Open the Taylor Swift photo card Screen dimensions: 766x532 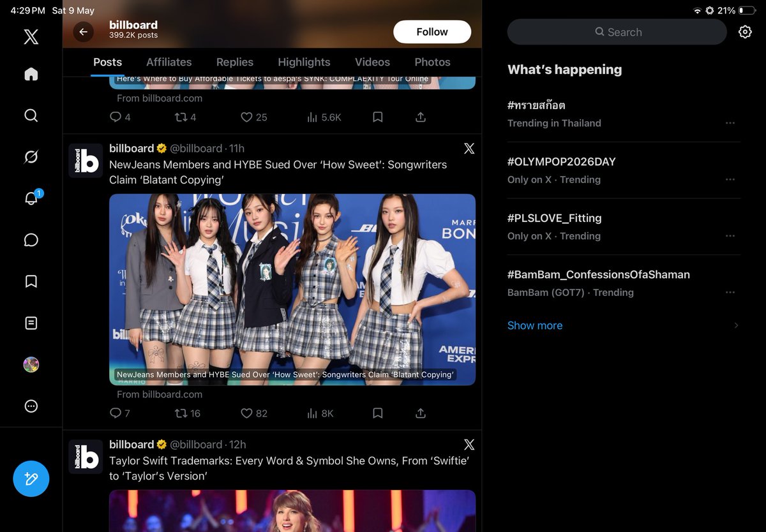coord(292,511)
